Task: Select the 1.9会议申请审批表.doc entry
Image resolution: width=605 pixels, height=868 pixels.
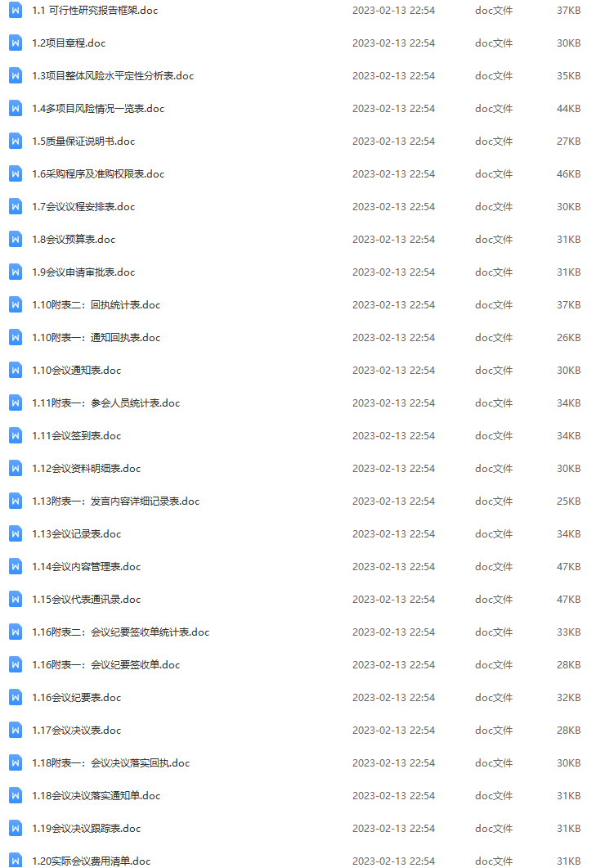Action: click(83, 272)
